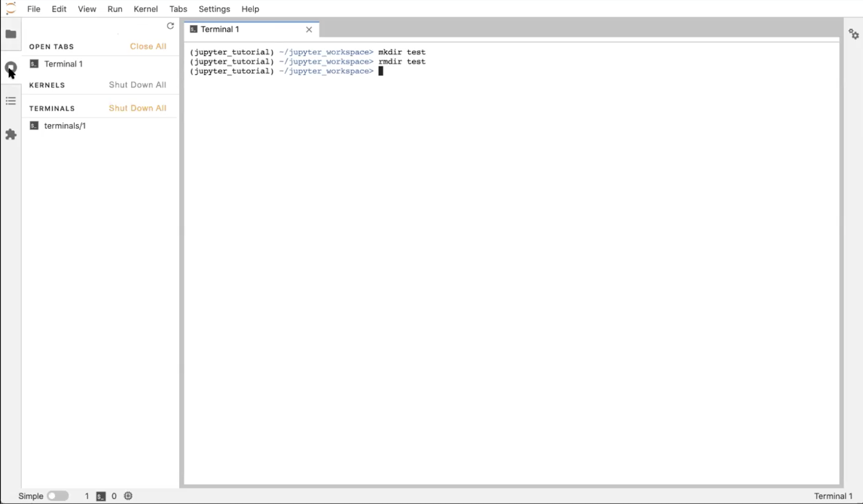Click the terminal count icon in status bar
The height and width of the screenshot is (504, 863).
click(101, 496)
